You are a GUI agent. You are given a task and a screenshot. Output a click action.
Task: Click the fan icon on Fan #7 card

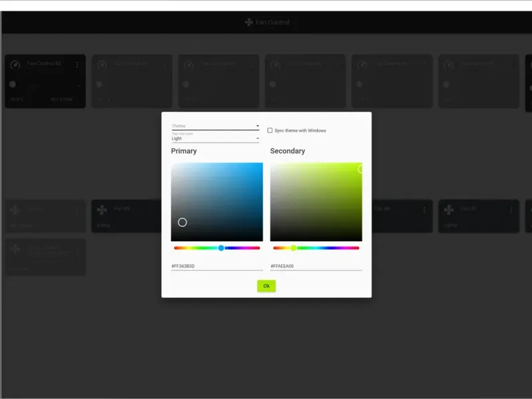449,210
